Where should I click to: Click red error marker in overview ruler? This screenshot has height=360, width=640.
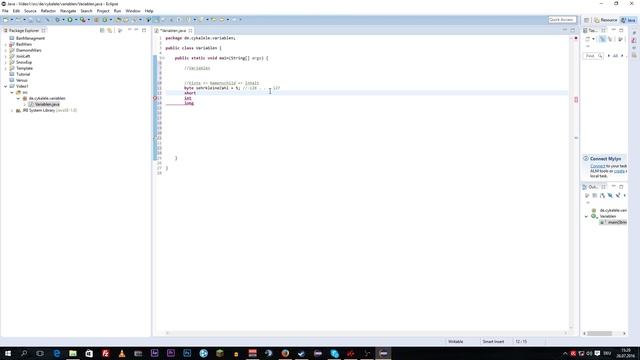pyautogui.click(x=576, y=100)
